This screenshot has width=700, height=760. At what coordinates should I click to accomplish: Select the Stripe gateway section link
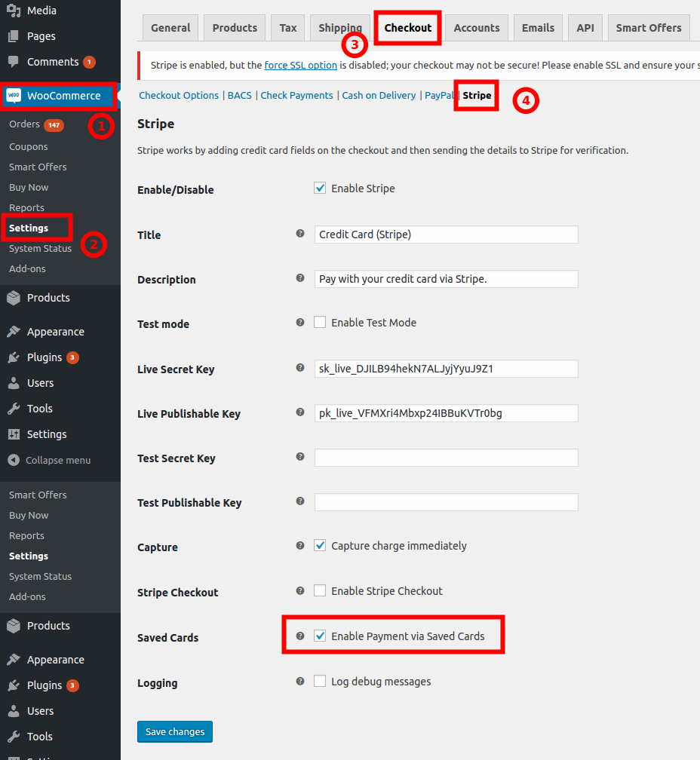pos(477,96)
